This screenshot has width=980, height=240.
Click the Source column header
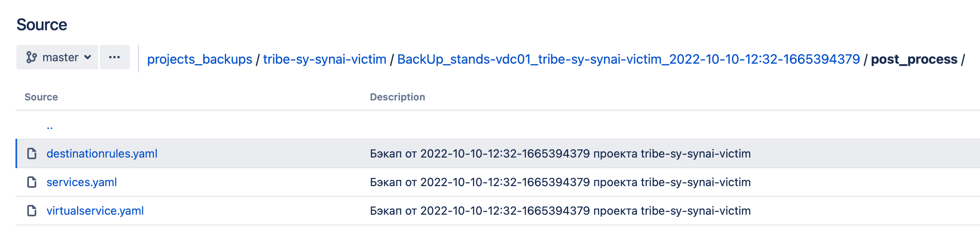point(41,97)
